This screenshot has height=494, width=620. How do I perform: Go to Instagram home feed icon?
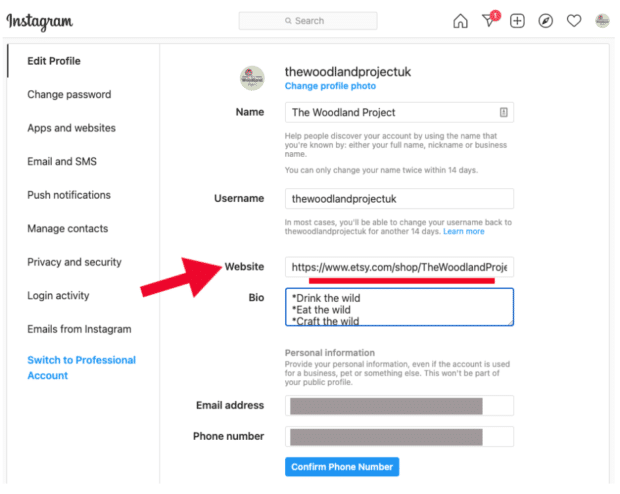pyautogui.click(x=460, y=21)
